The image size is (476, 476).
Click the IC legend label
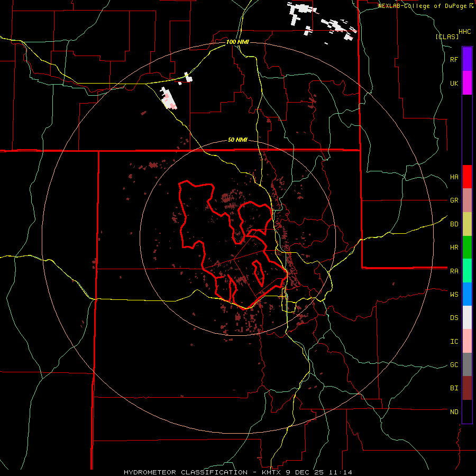pos(454,342)
